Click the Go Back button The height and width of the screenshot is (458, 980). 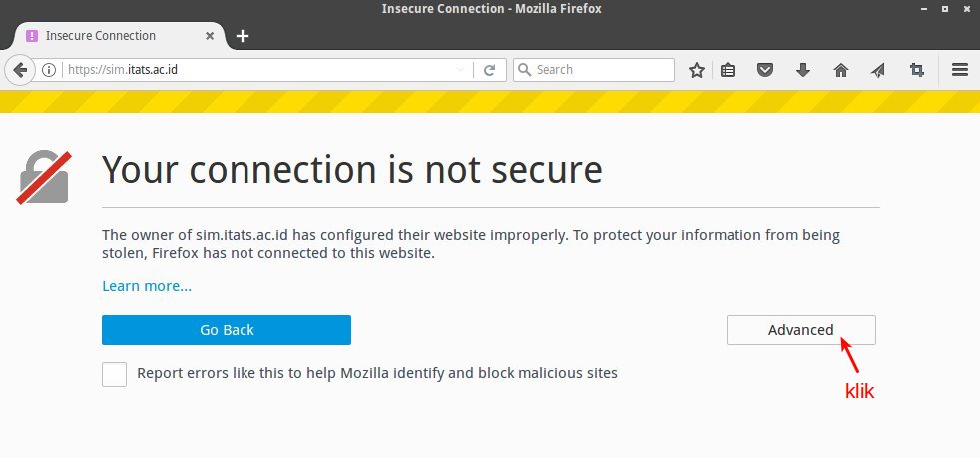pyautogui.click(x=227, y=330)
